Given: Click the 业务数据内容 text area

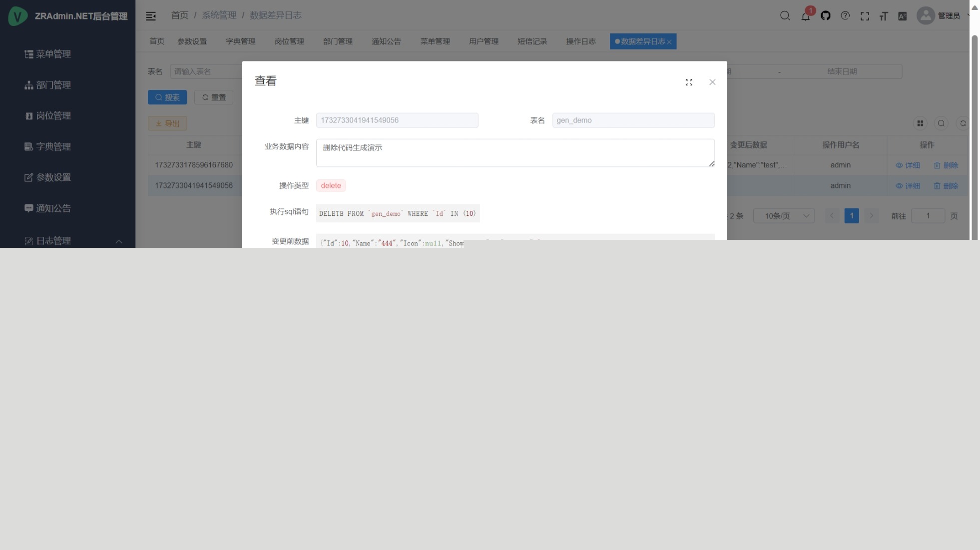Looking at the screenshot, I should 515,153.
